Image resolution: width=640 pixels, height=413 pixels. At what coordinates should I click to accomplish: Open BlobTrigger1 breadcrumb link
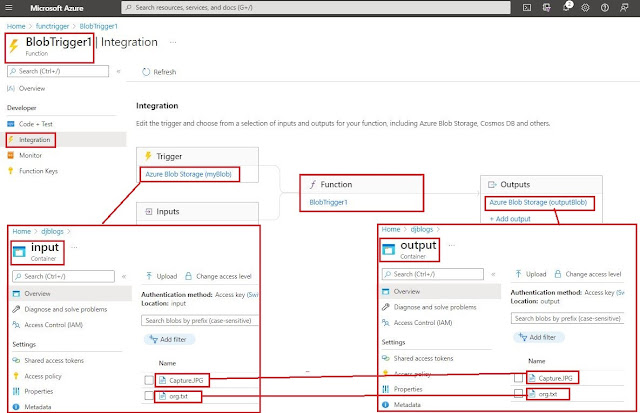(x=98, y=26)
